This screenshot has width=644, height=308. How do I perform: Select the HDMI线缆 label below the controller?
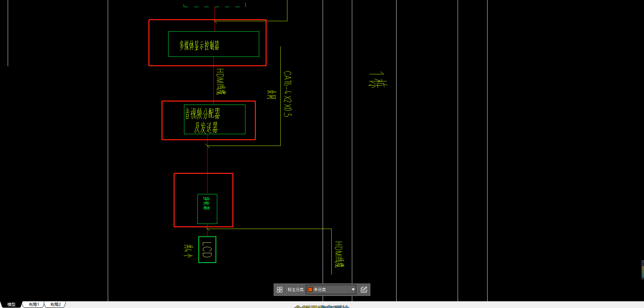[x=221, y=81]
